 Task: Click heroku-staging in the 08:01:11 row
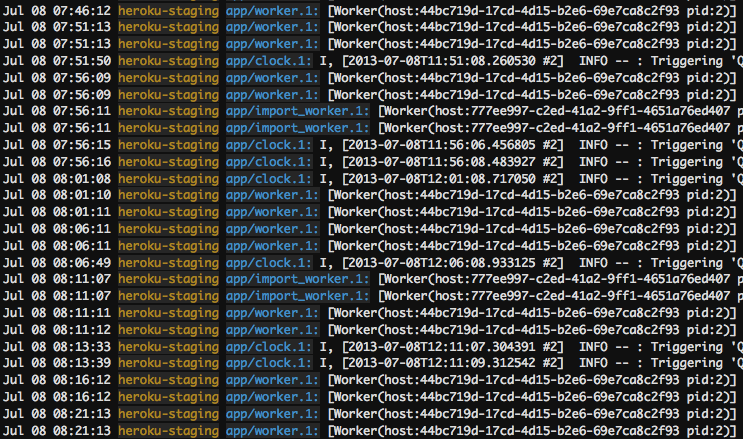coord(169,212)
